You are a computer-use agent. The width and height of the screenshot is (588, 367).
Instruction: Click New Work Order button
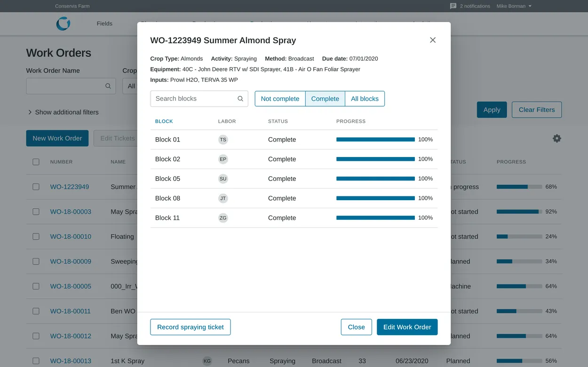pos(57,138)
